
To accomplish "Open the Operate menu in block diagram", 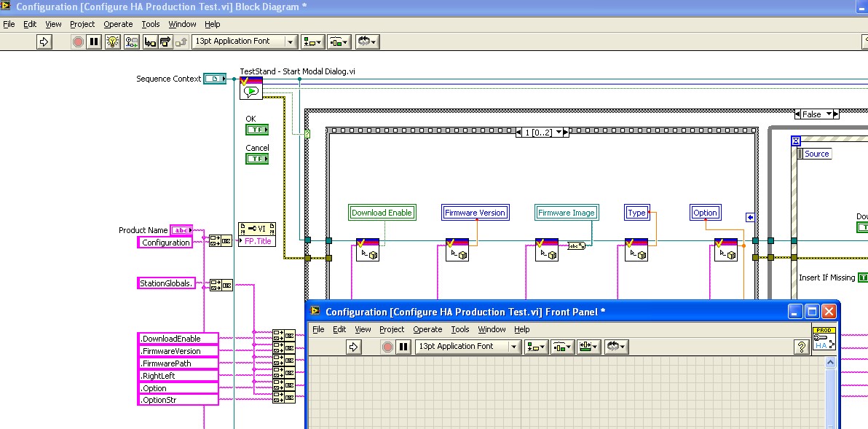I will click(118, 24).
